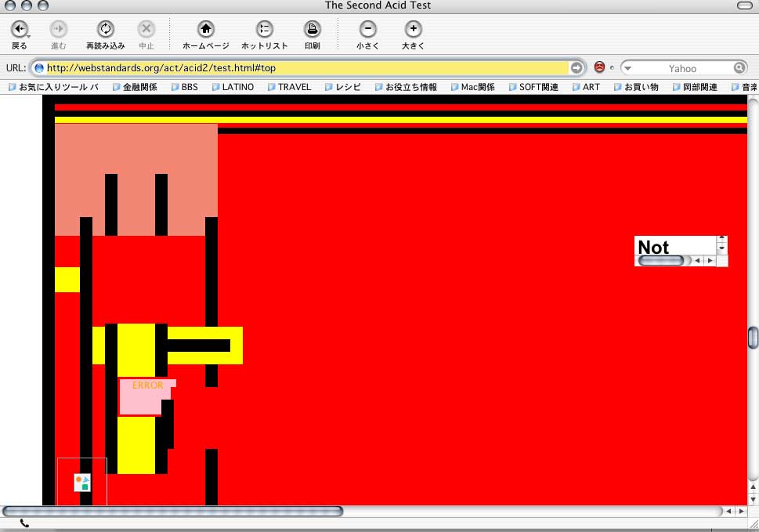Click the page scroll-right arrow
This screenshot has height=532, width=759.
tap(741, 511)
